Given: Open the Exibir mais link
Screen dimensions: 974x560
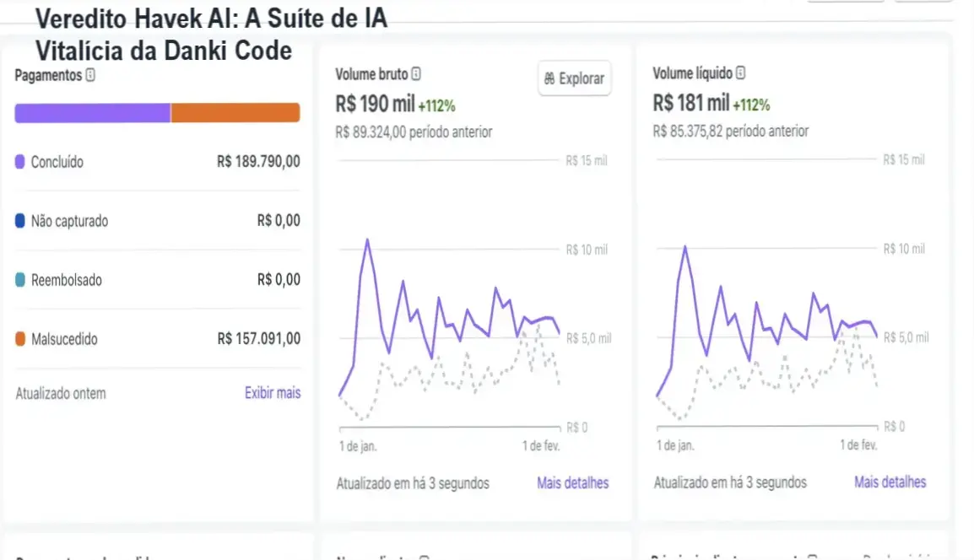Looking at the screenshot, I should pyautogui.click(x=273, y=392).
